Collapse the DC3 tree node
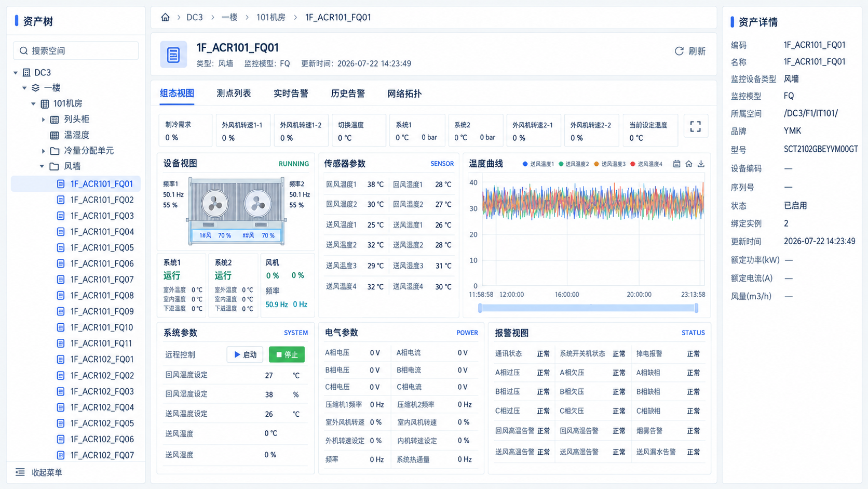Screen dimensions: 868x489 click(16, 73)
